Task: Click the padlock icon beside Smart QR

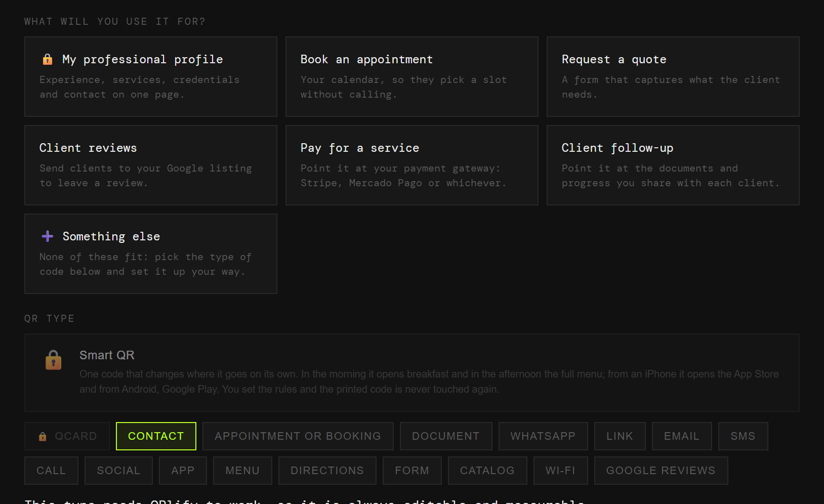Action: coord(54,360)
